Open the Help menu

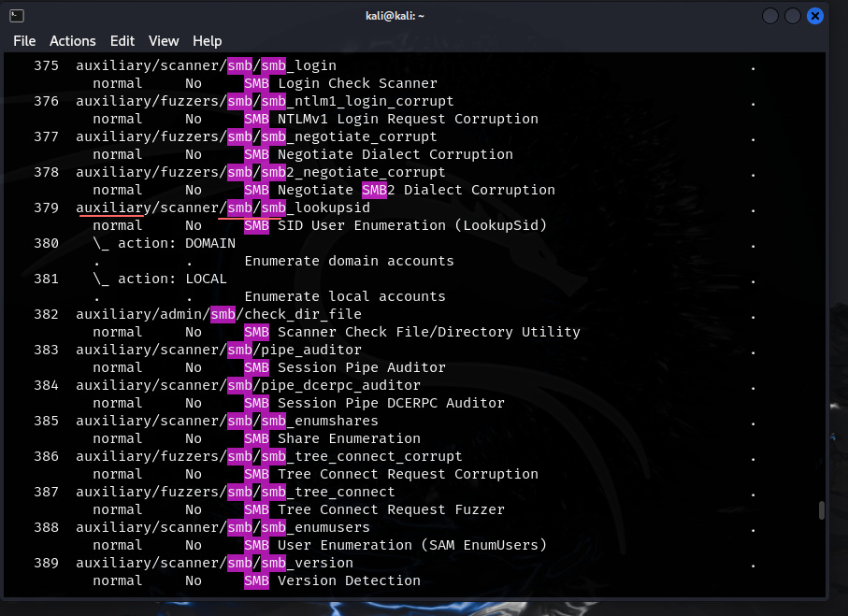click(208, 41)
